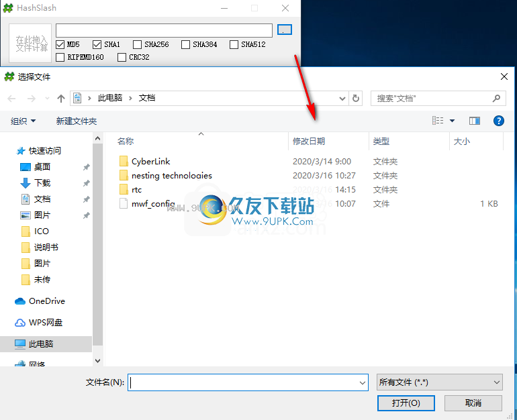Click the drag-file drop area in HashSlash
Image resolution: width=517 pixels, height=420 pixels.
pos(30,43)
